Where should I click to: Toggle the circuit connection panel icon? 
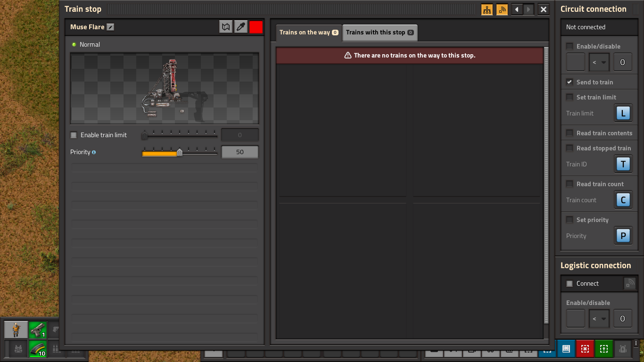point(487,9)
